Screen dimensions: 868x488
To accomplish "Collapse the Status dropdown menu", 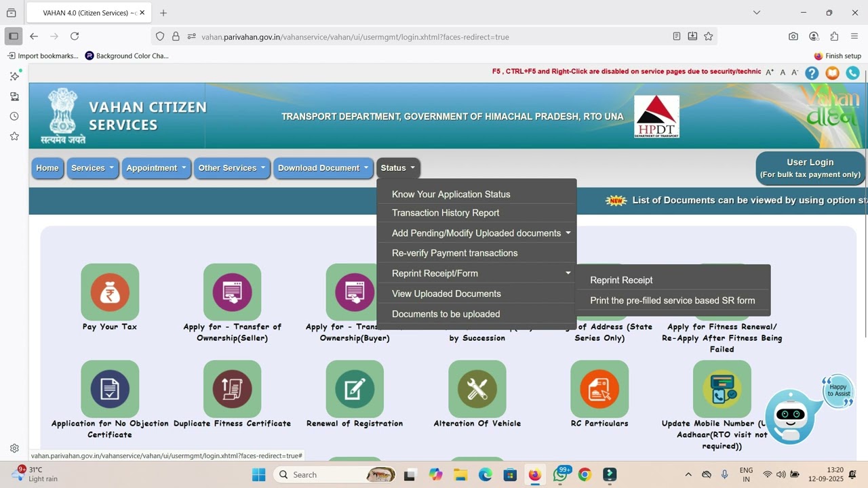I will click(x=398, y=168).
